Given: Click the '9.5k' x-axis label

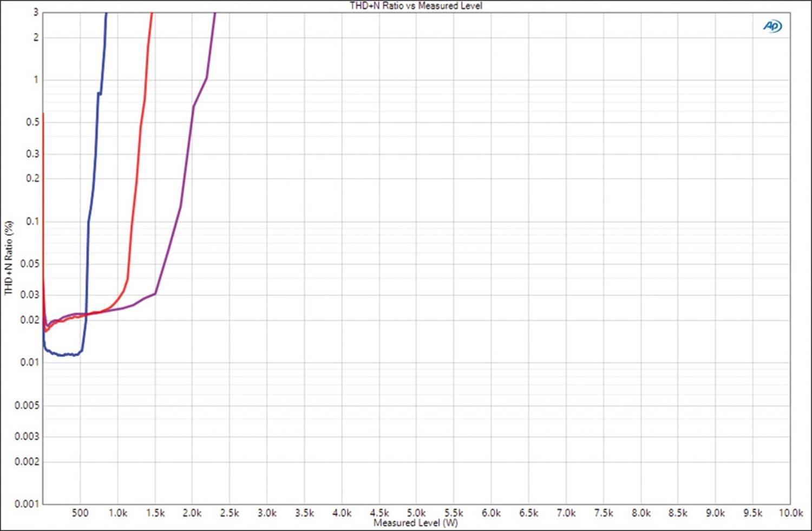Looking at the screenshot, I should pos(752,513).
